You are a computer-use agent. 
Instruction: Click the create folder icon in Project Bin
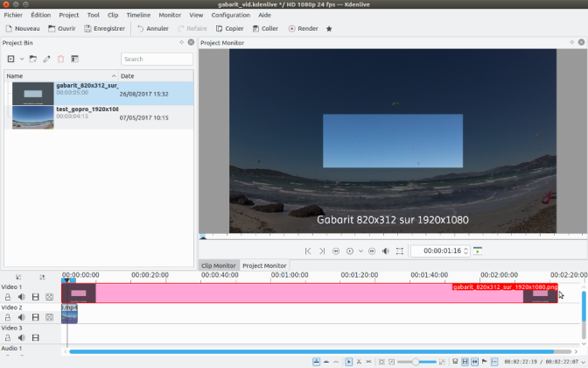point(33,59)
